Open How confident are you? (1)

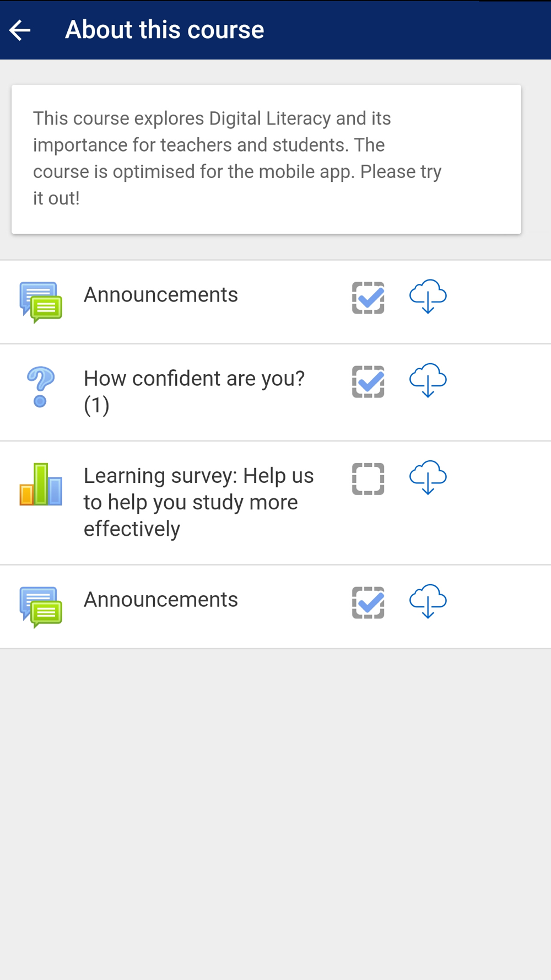click(194, 392)
